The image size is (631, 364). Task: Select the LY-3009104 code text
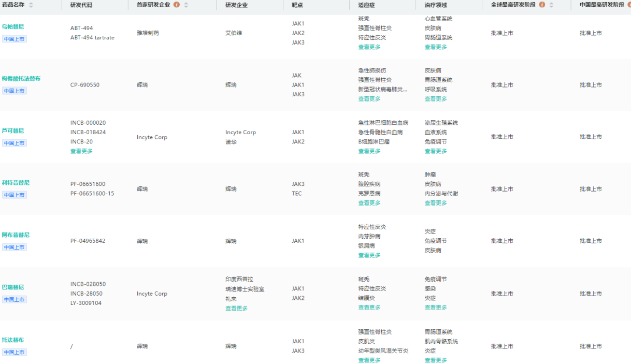tap(86, 303)
